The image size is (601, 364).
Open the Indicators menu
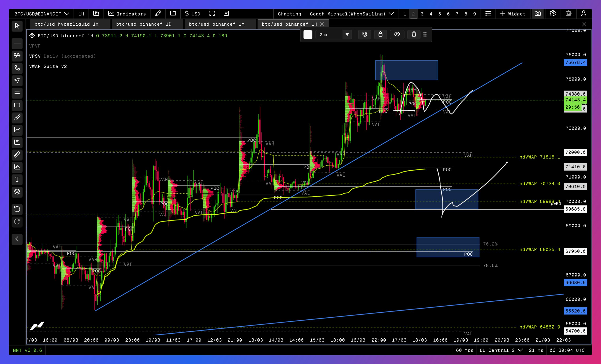[127, 14]
